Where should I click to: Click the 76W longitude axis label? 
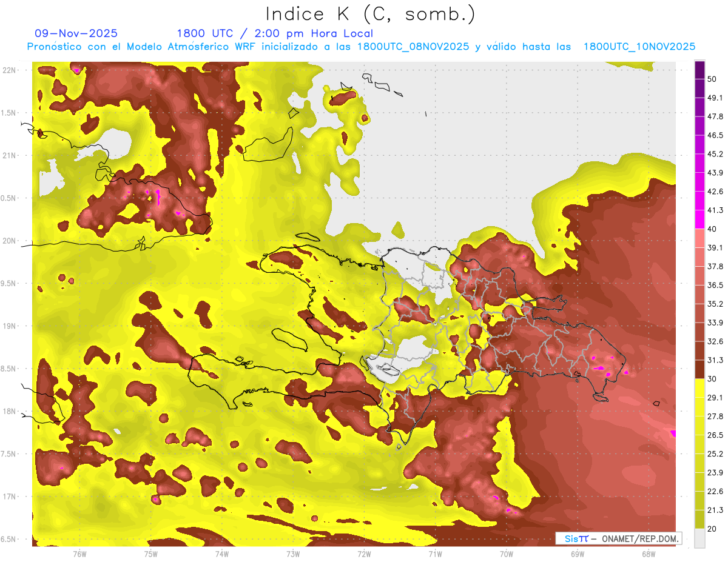(x=79, y=554)
